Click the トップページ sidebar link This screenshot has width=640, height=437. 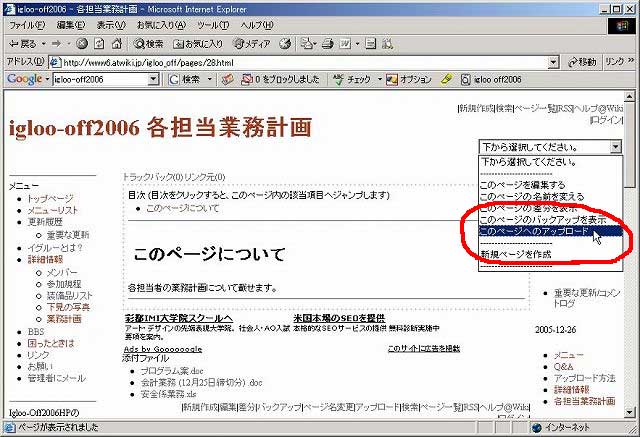50,199
